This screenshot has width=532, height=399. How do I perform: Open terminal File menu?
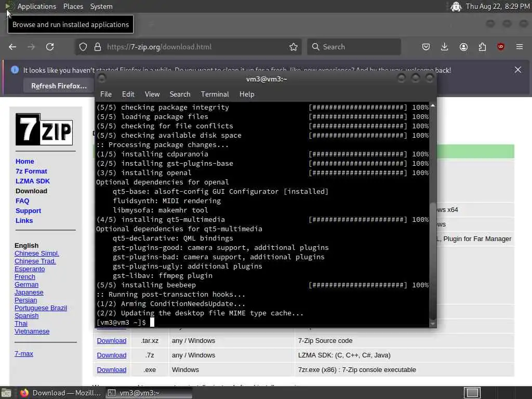tap(106, 94)
